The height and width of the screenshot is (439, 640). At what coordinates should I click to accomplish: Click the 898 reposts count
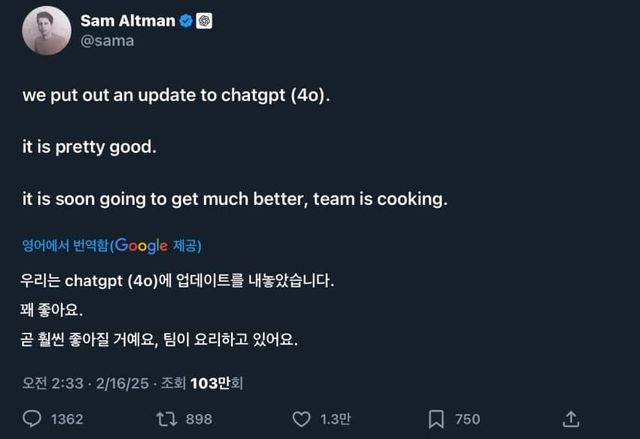coord(199,419)
